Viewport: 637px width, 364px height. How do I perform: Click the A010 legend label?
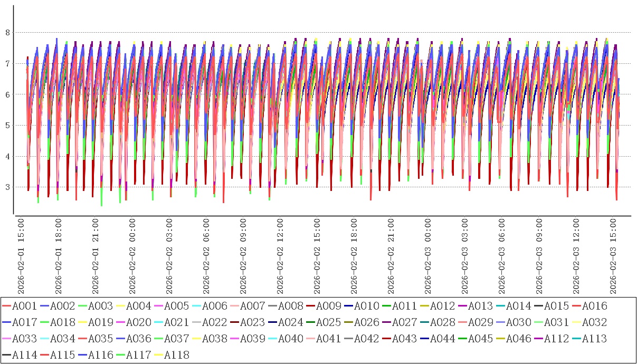pos(367,306)
